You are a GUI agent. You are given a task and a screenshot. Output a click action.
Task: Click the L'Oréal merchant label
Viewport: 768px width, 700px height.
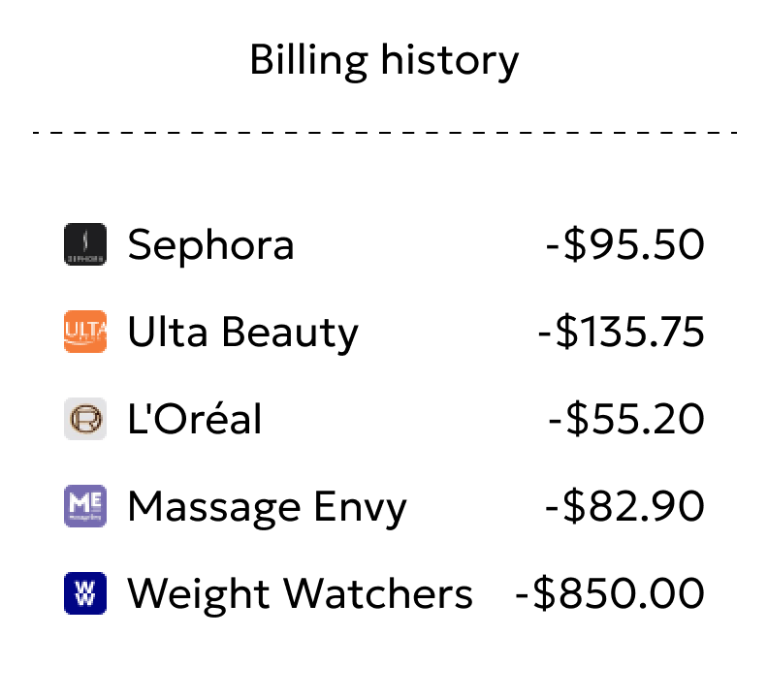tap(194, 419)
